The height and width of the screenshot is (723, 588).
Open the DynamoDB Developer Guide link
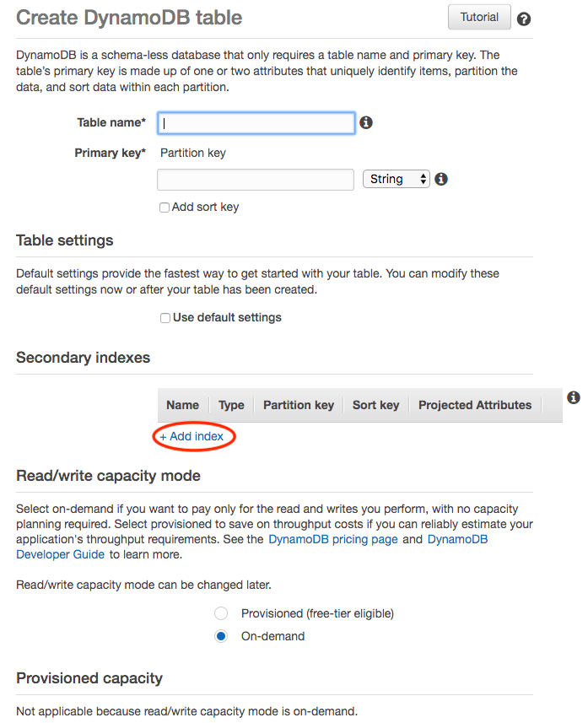pos(59,554)
